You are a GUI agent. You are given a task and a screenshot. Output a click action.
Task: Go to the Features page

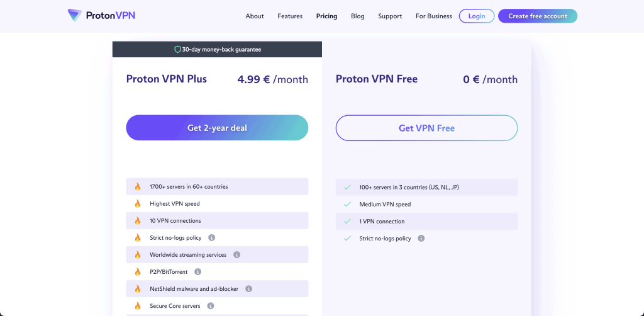(290, 16)
